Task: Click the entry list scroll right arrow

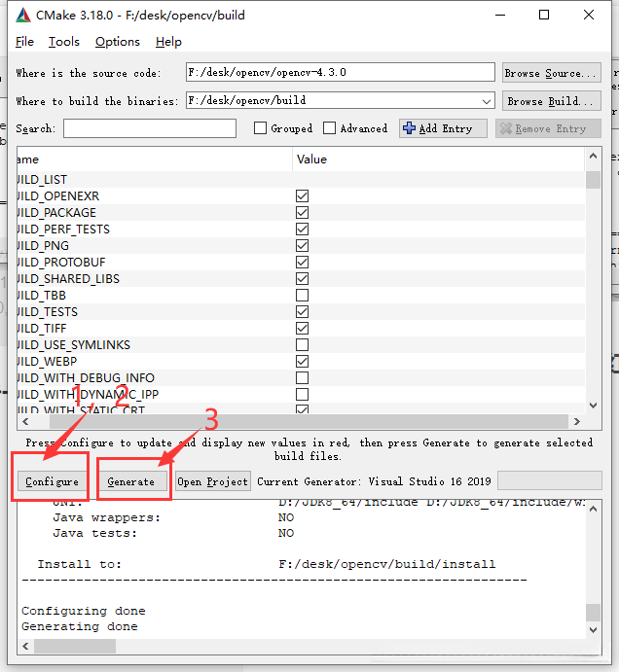Action: coord(577,422)
